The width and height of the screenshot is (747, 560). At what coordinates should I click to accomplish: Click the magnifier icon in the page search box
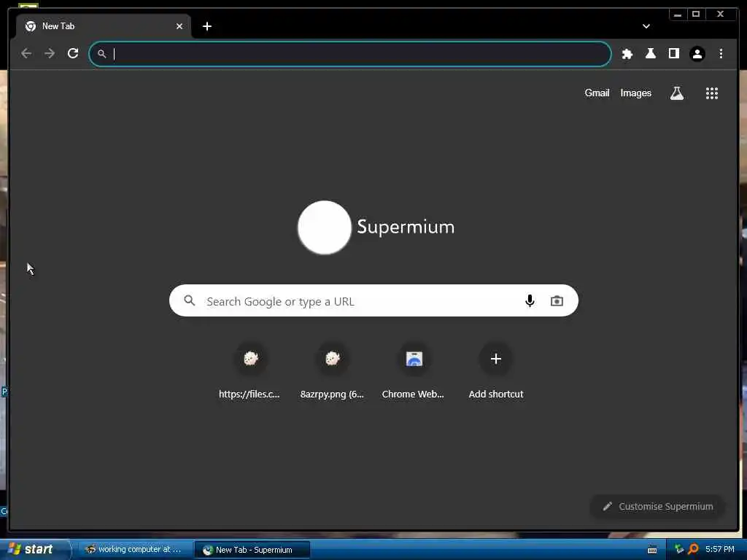coord(190,300)
